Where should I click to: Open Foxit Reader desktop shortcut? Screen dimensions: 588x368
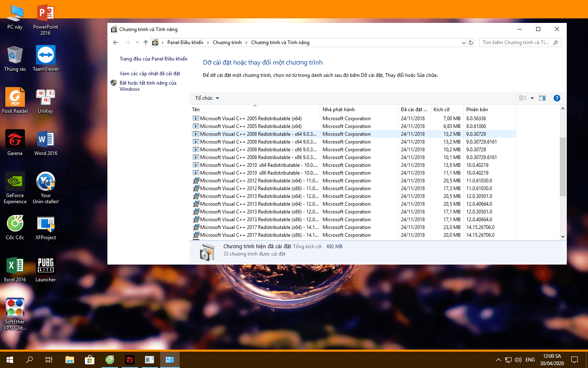click(15, 101)
